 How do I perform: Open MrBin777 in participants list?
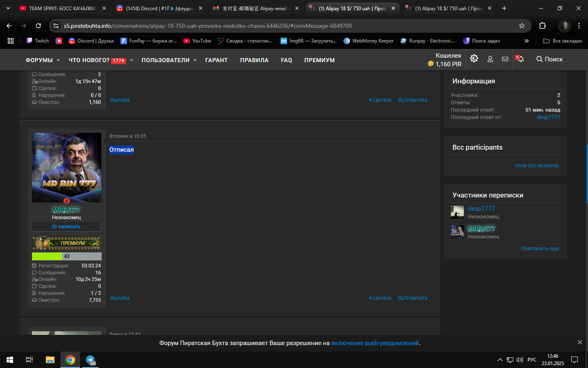pos(481,229)
